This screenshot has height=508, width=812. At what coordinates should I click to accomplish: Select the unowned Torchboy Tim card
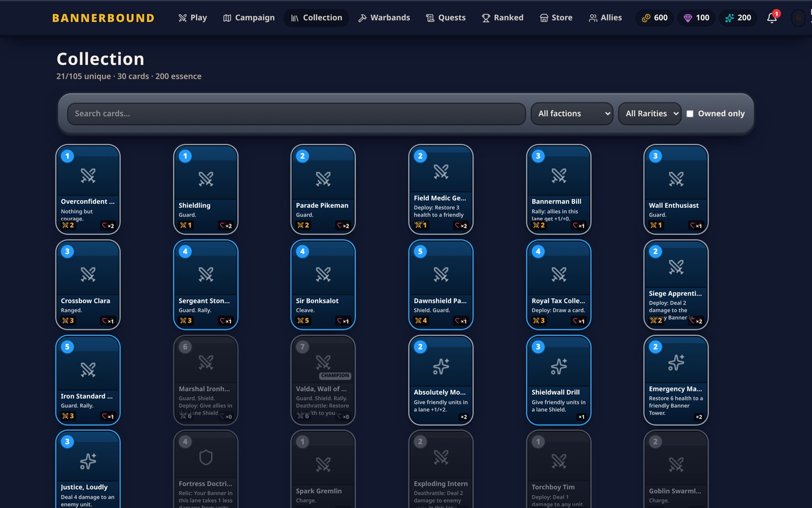tap(559, 469)
